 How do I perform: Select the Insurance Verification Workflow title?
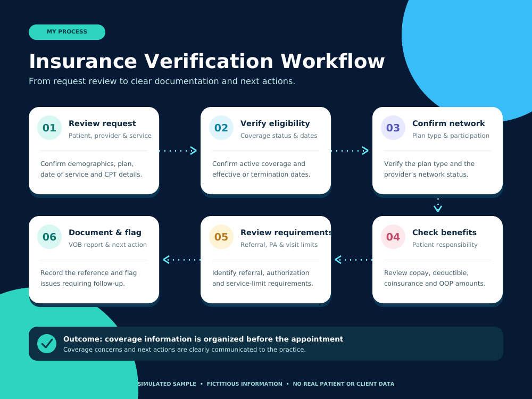[x=206, y=61]
